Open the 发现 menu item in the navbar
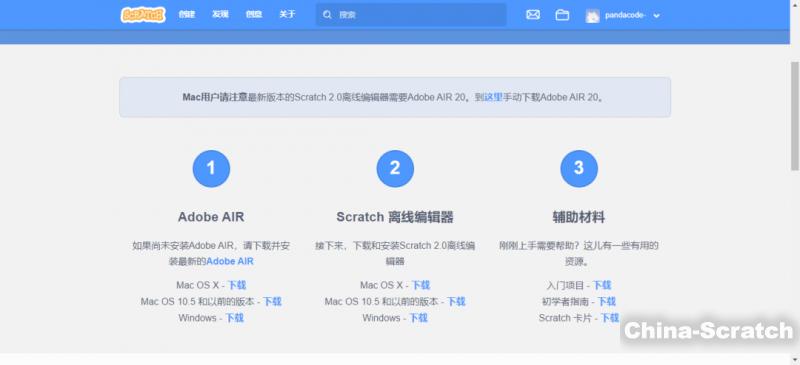The height and width of the screenshot is (365, 800). tap(220, 14)
